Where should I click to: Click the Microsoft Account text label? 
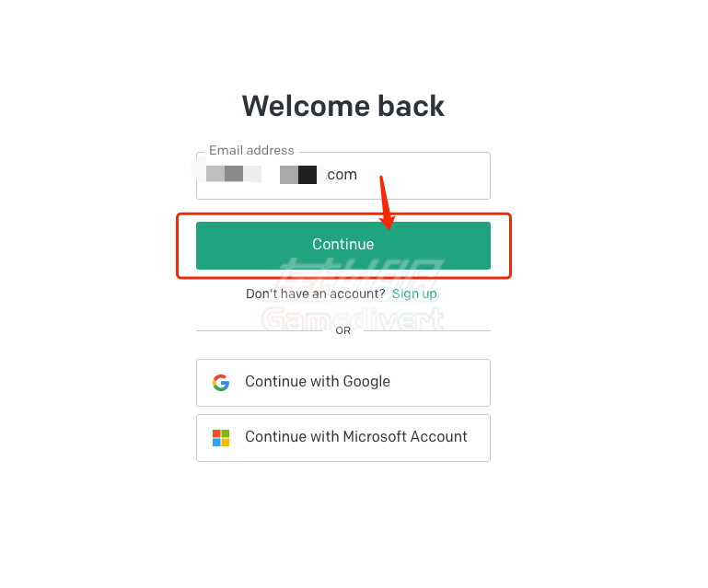405,436
